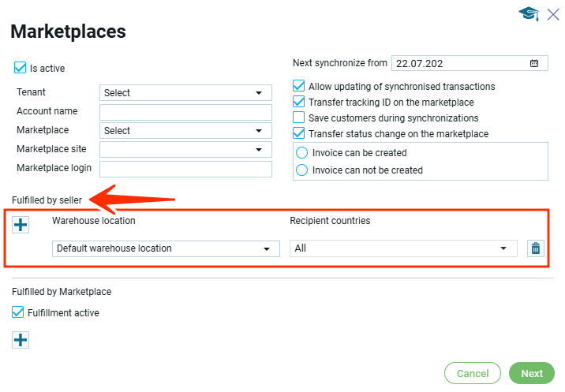This screenshot has width=565, height=392.
Task: Uncheck Transfer tracking ID on the marketplace
Action: [299, 102]
